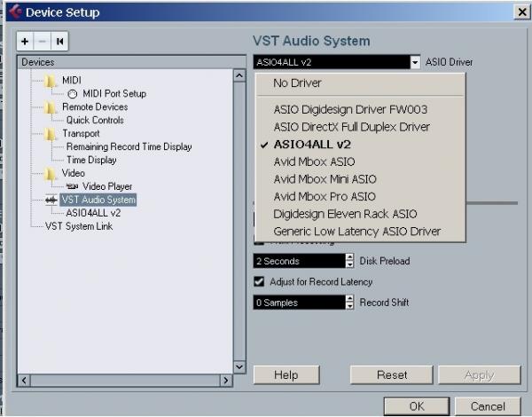Click the Cancel button
The width and height of the screenshot is (532, 417).
(x=488, y=406)
